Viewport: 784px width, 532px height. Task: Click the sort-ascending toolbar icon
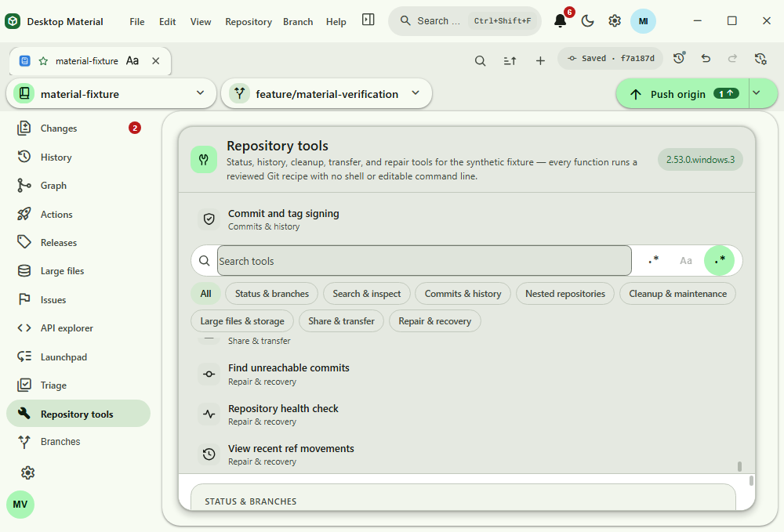(x=510, y=61)
